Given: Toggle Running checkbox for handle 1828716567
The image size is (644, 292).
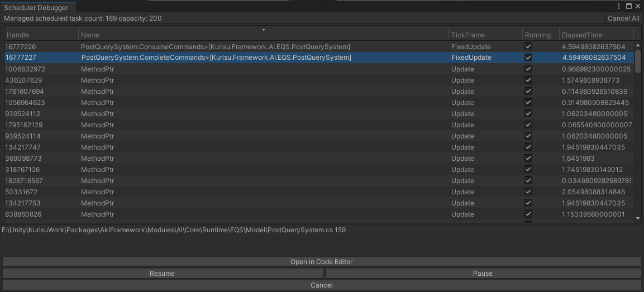Looking at the screenshot, I should coord(528,180).
